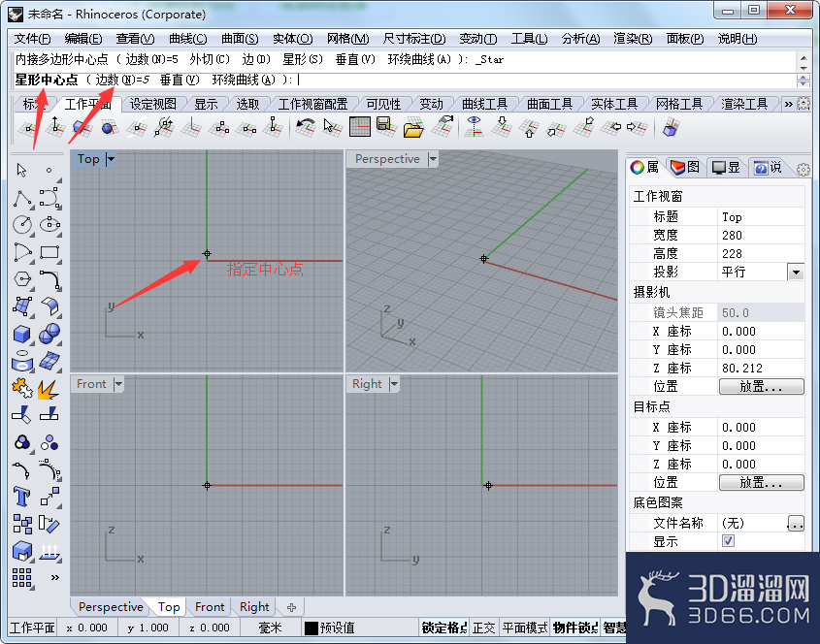Select the Rectangle tool

click(49, 252)
